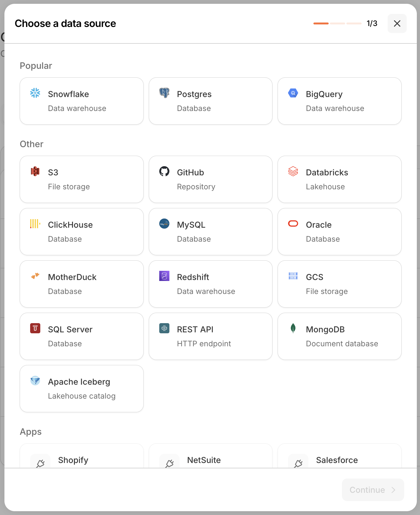Click the GCS storage icon
This screenshot has width=420, height=515.
click(293, 276)
